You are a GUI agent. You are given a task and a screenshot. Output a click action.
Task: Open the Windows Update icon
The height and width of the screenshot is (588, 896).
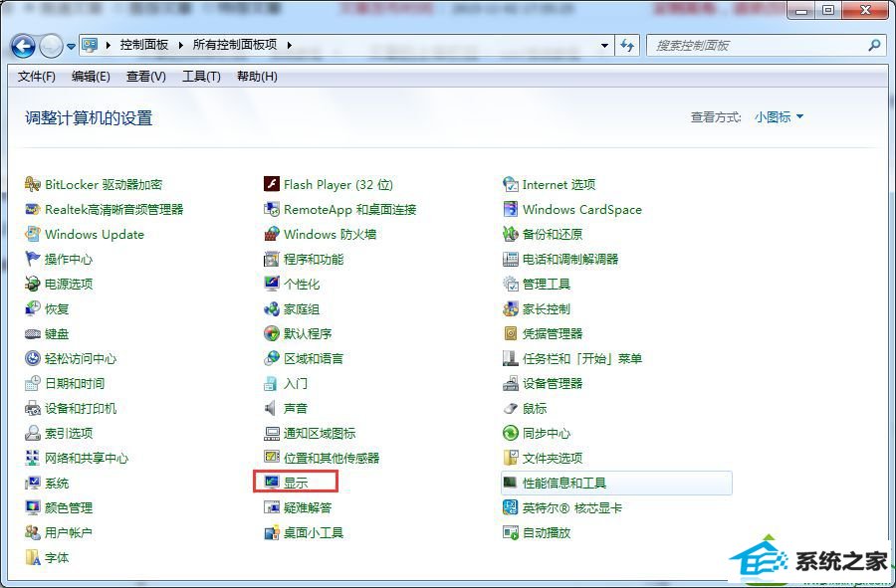point(33,234)
